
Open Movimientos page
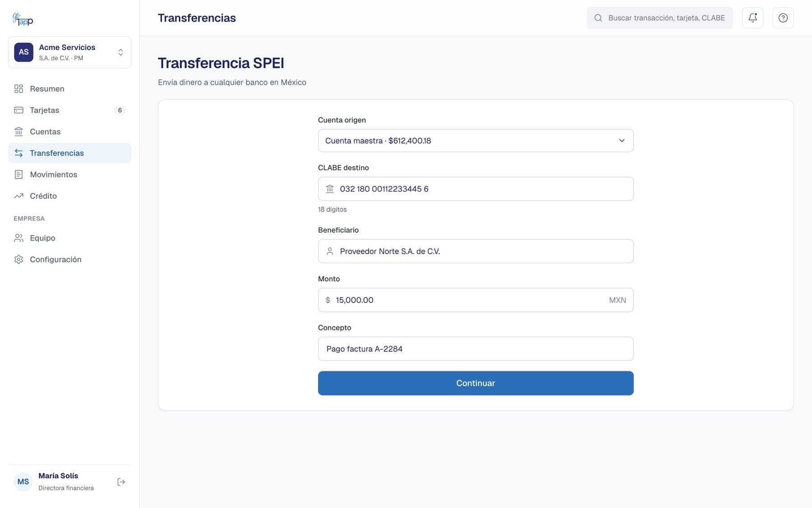[69, 174]
